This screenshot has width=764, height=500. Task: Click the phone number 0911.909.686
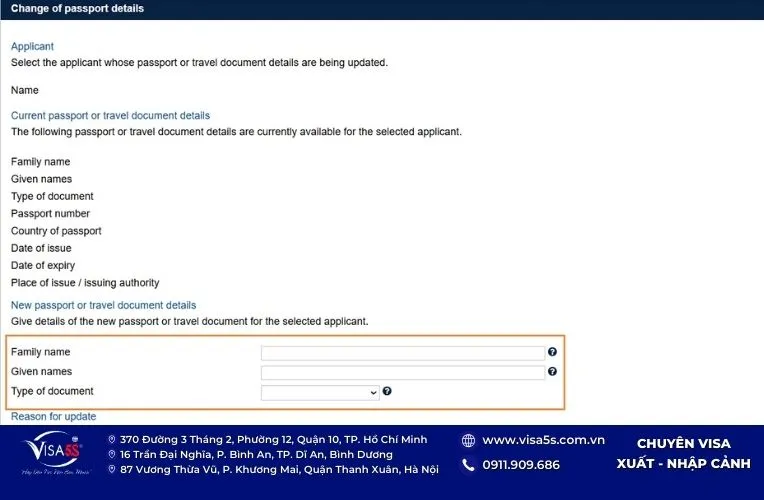click(521, 465)
